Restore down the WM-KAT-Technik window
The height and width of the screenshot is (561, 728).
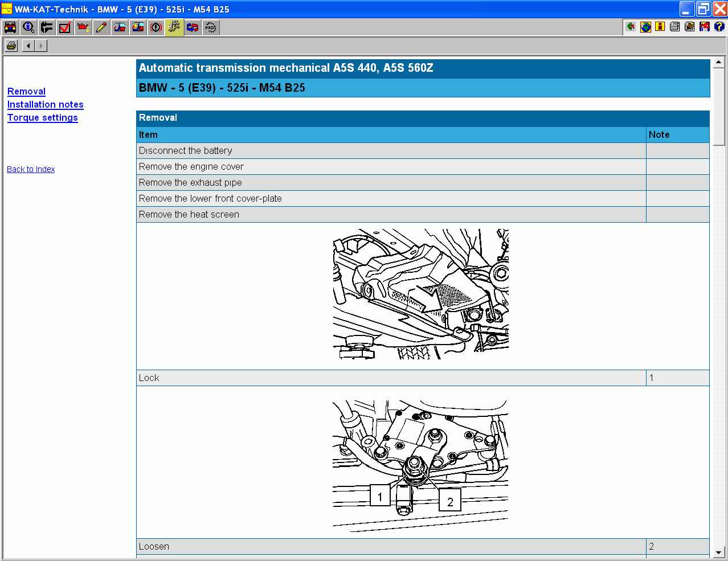[x=704, y=9]
